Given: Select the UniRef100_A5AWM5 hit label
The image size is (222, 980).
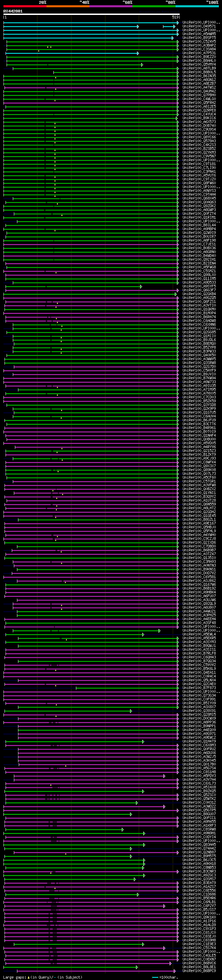Looking at the screenshot, I should click(199, 34).
